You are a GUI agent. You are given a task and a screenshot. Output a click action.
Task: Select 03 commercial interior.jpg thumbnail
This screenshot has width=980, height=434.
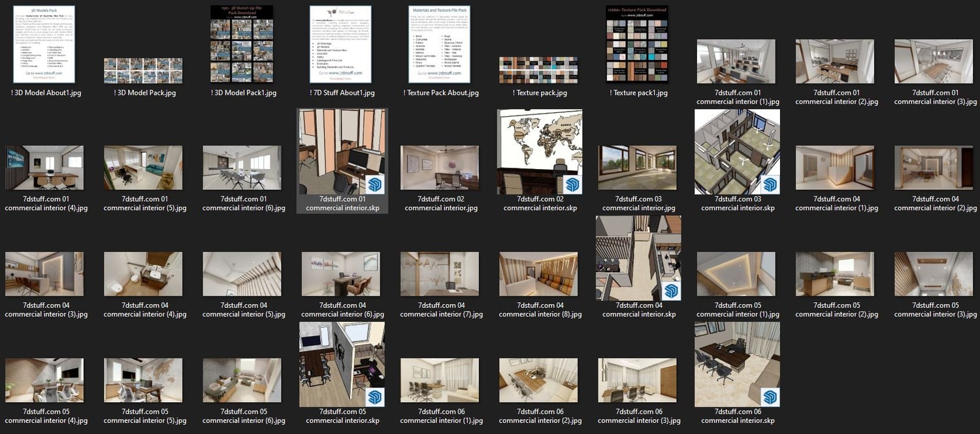pos(637,168)
